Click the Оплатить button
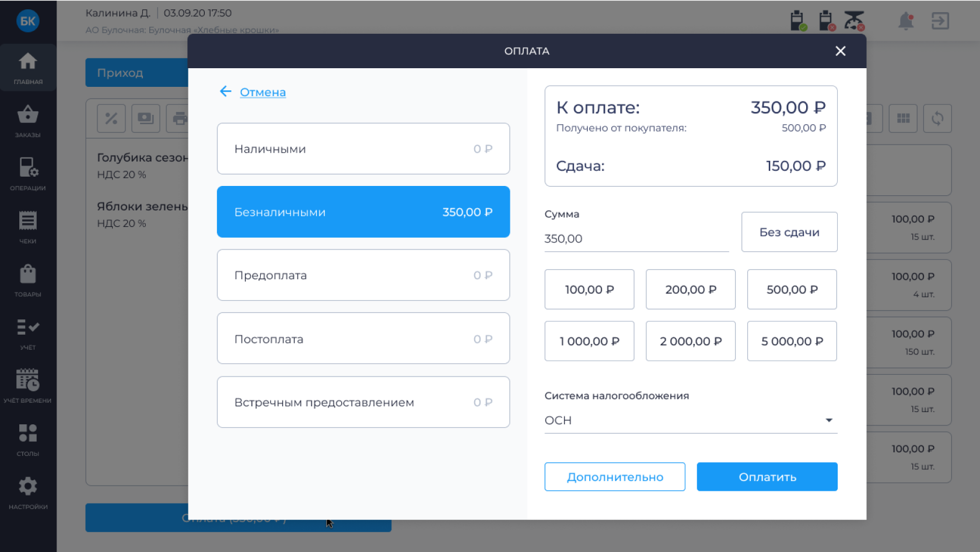The height and width of the screenshot is (552, 980). (766, 477)
